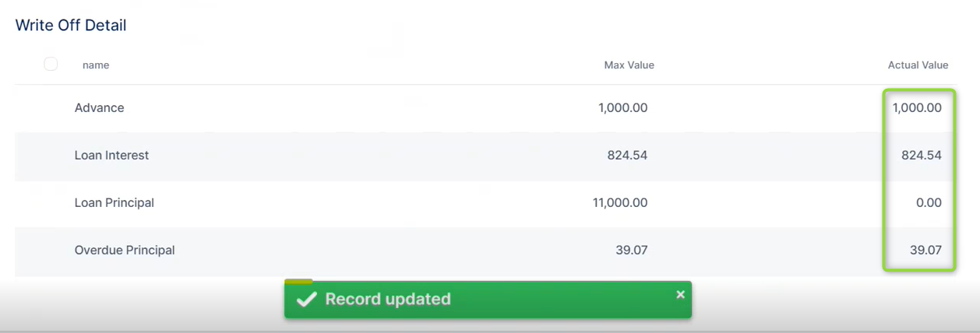Image resolution: width=980 pixels, height=333 pixels.
Task: Select the Overdue Principal row name
Action: (x=125, y=251)
